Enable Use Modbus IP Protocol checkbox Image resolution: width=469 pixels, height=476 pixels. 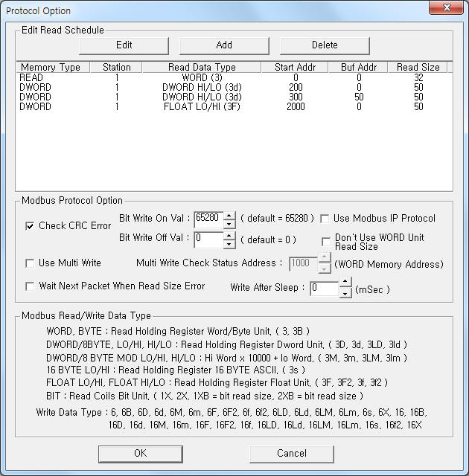[x=325, y=219]
